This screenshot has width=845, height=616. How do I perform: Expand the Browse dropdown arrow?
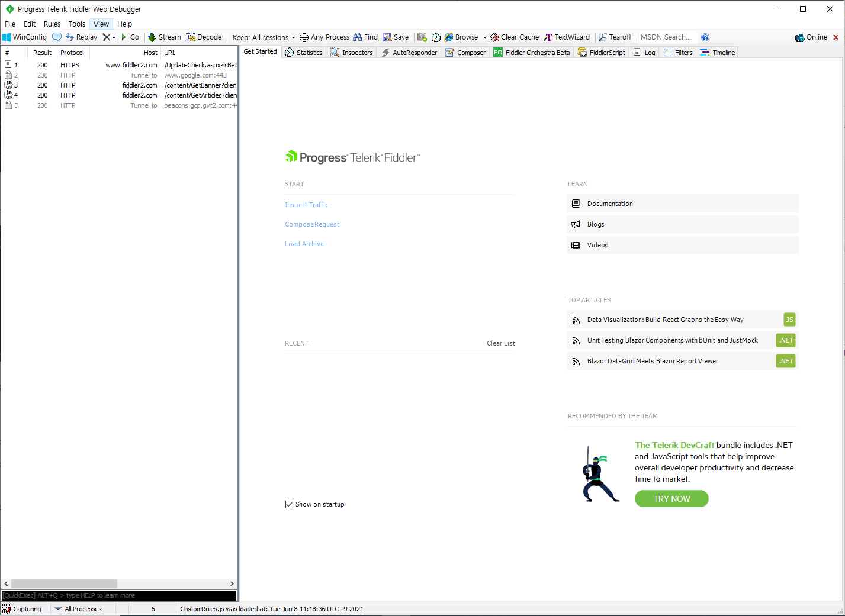(x=485, y=37)
